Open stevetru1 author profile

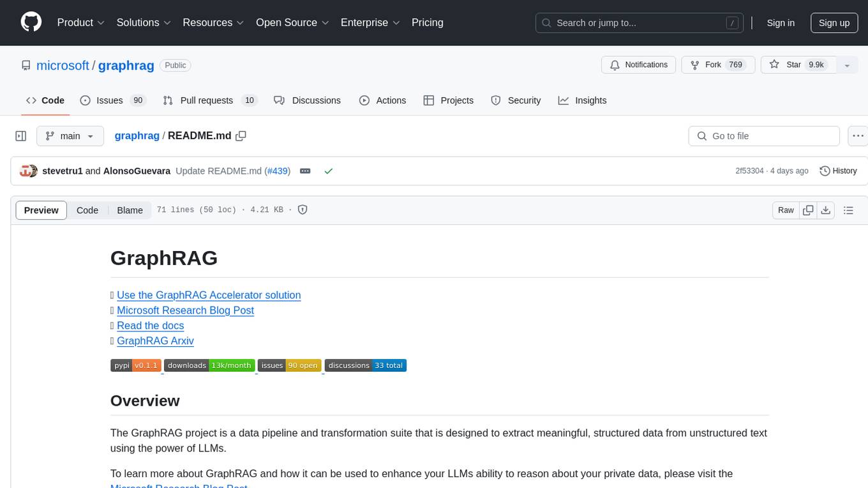click(63, 171)
